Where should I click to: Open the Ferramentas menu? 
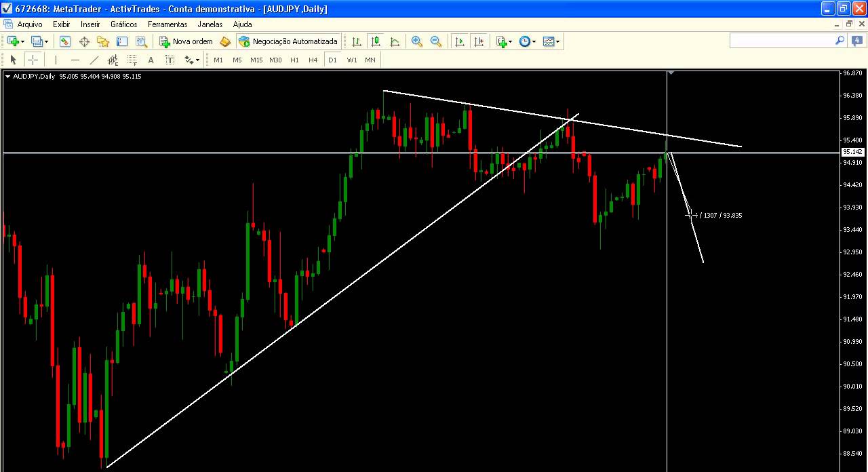tap(167, 24)
